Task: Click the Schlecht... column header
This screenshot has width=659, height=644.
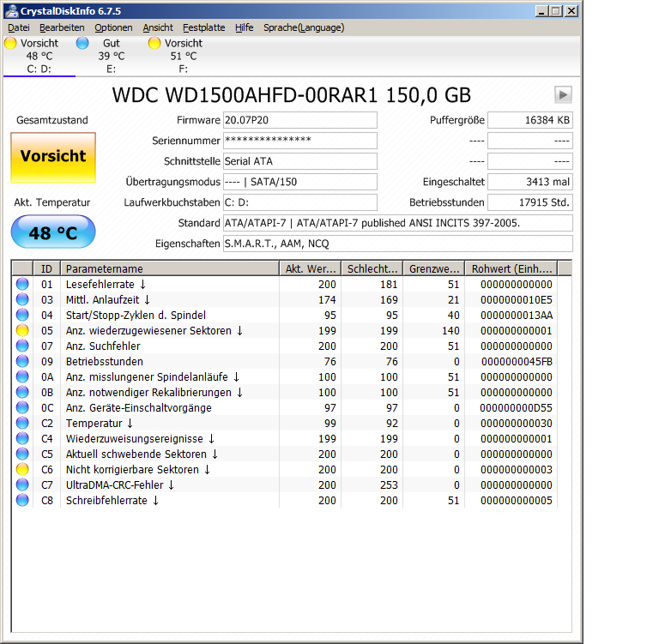Action: (372, 269)
